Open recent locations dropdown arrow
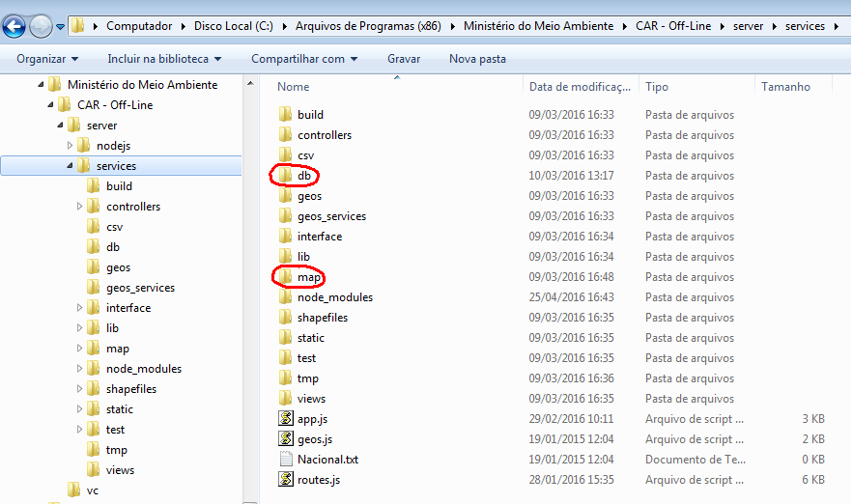Screen dimensions: 852x504 [60, 27]
